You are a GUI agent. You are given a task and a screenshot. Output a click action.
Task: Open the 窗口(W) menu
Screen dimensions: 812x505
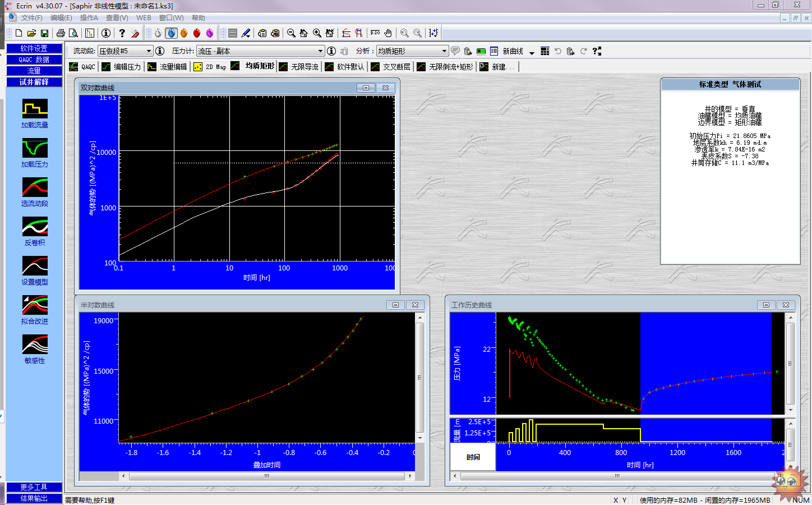pos(172,18)
